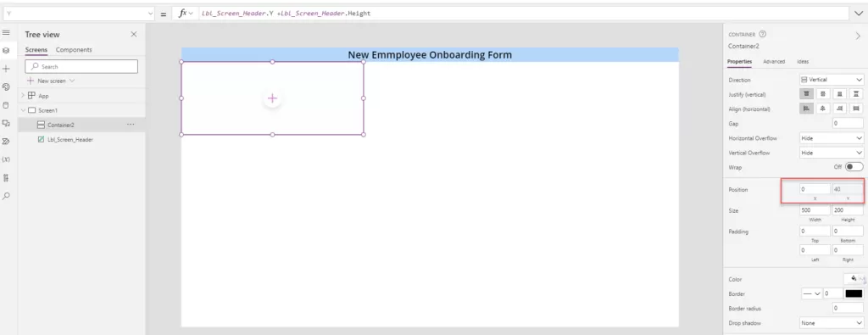Set Justify vertical to end
This screenshot has height=335, width=868.
[840, 94]
